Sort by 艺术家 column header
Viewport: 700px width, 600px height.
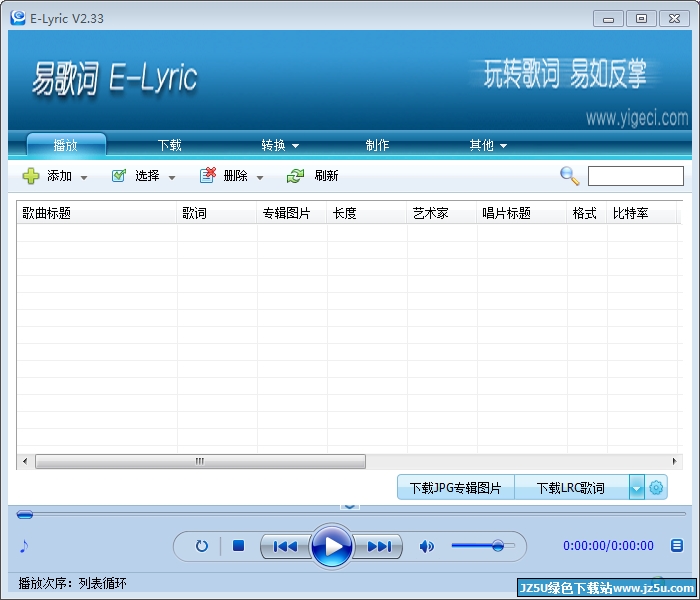(442, 213)
